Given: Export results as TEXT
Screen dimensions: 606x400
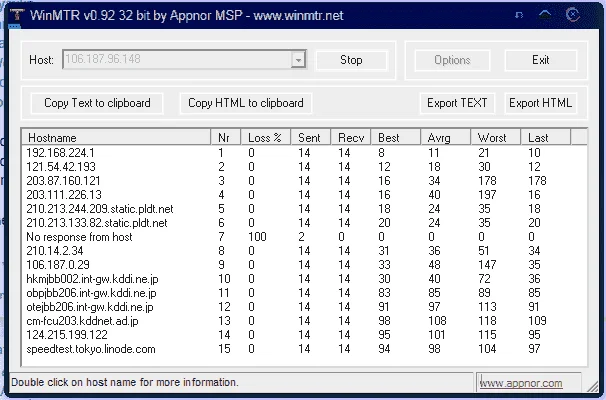Looking at the screenshot, I should point(457,103).
